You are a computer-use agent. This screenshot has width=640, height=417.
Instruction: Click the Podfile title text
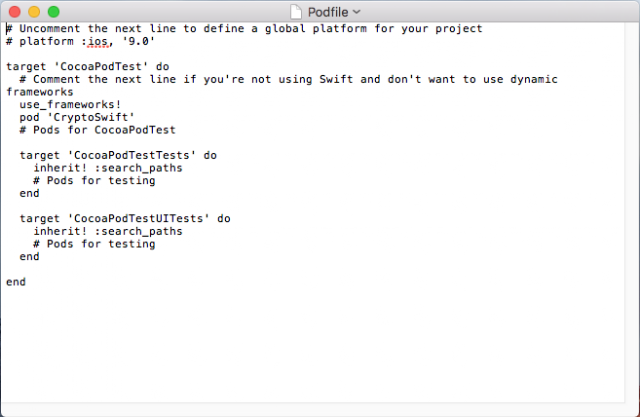pyautogui.click(x=328, y=12)
